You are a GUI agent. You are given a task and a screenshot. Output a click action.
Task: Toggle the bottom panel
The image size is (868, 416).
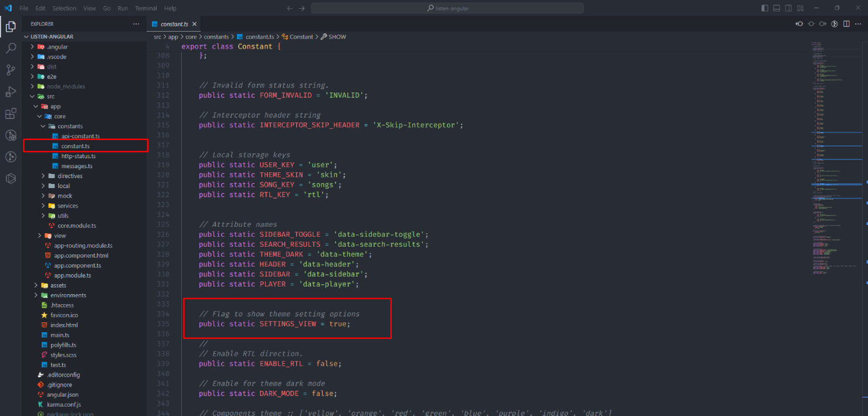[x=777, y=8]
